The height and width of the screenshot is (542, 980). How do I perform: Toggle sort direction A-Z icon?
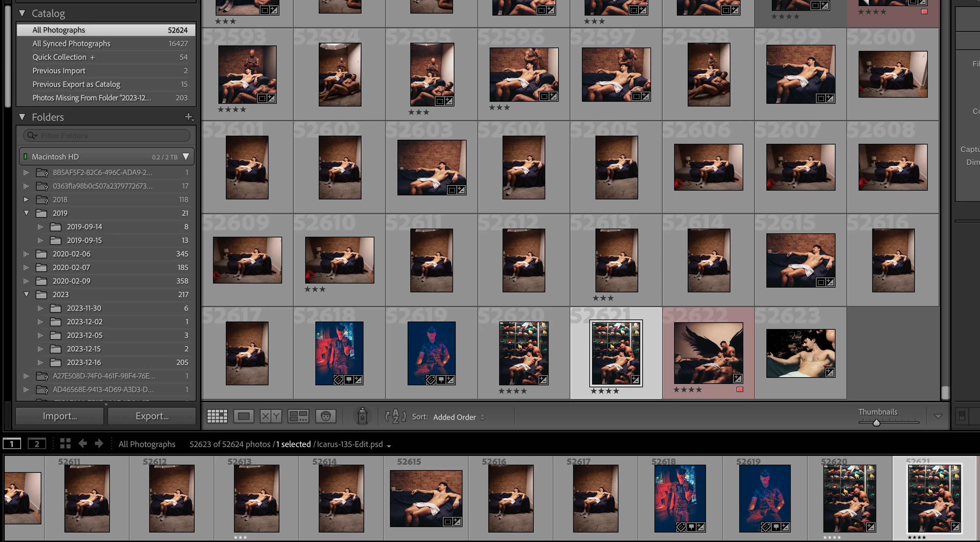point(395,417)
